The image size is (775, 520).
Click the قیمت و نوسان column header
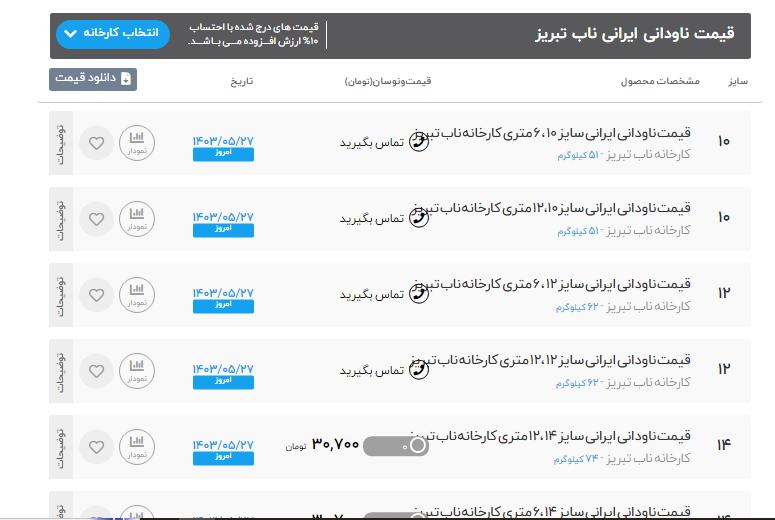(x=388, y=81)
